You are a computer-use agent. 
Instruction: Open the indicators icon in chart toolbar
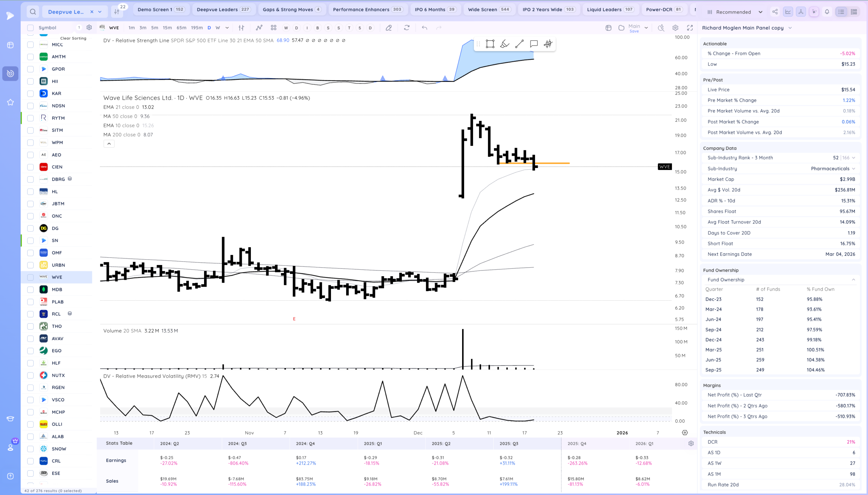coord(259,28)
